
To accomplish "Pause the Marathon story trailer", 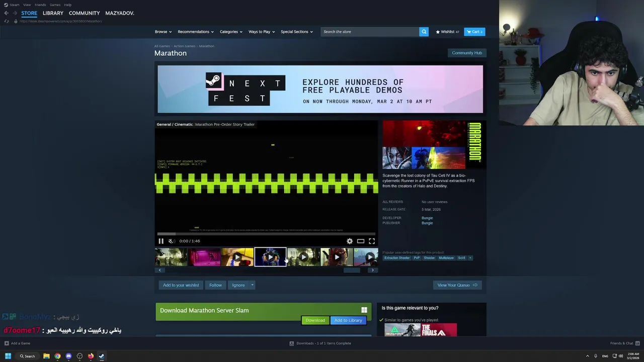I will pos(161,241).
